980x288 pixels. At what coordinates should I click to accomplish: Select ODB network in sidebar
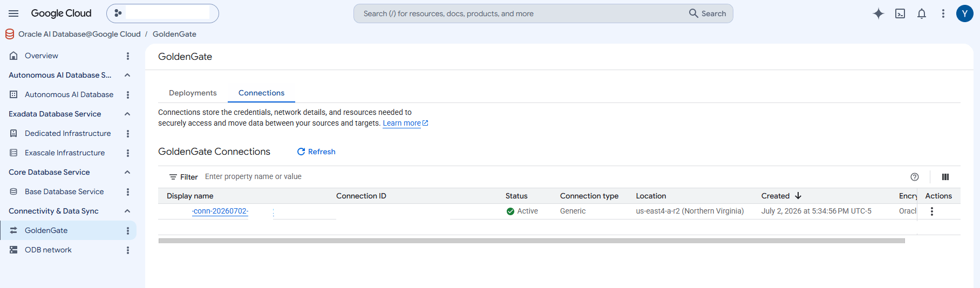pyautogui.click(x=48, y=250)
